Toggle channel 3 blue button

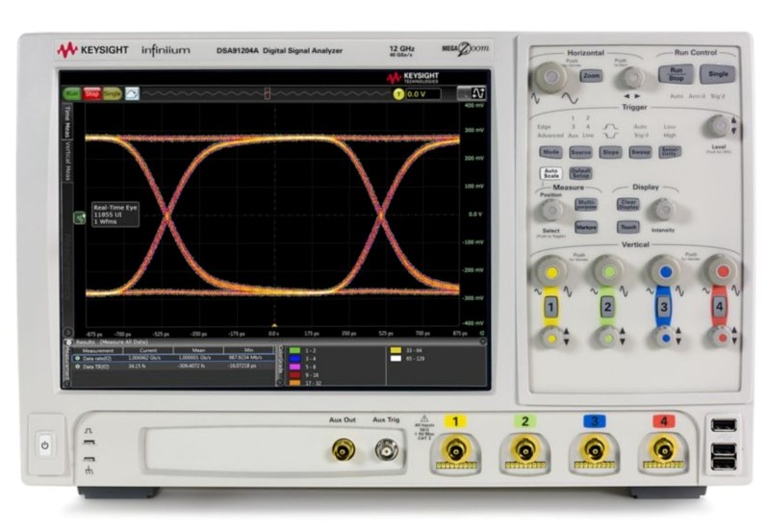663,307
